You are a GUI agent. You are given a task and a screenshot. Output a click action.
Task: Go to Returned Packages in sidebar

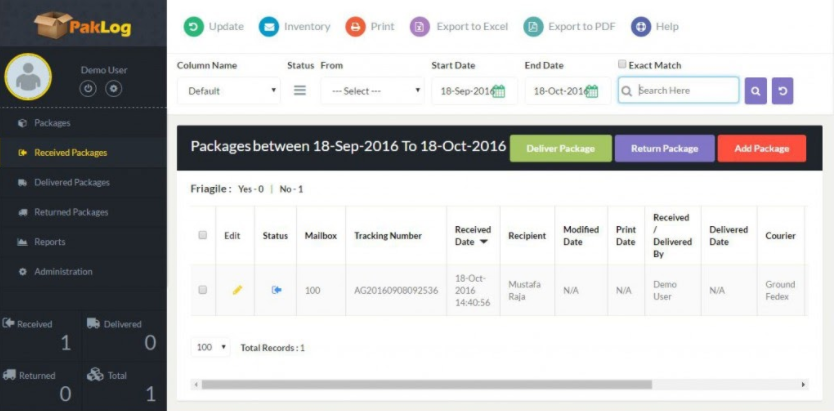tap(83, 212)
